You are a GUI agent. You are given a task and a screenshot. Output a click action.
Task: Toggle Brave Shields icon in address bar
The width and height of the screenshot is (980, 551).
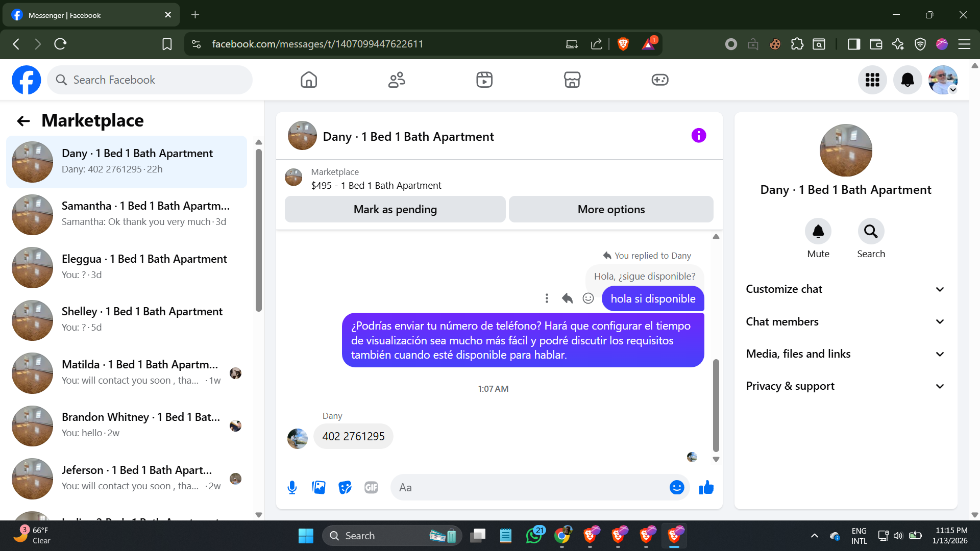[x=623, y=44]
